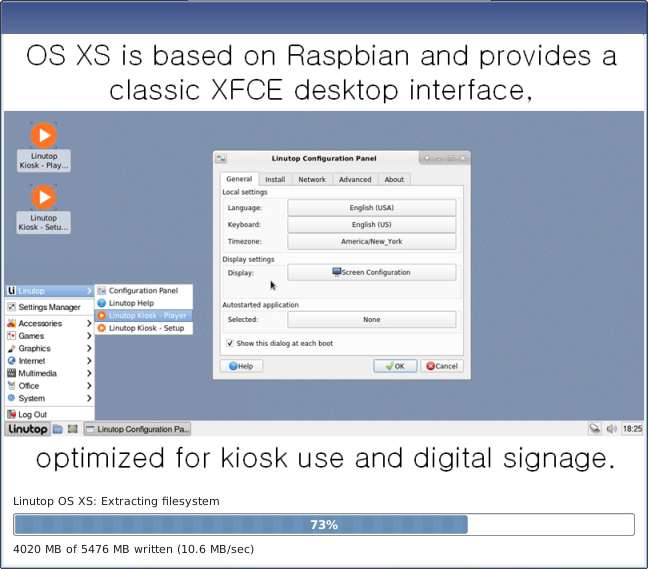Choose Linutop Help in the submenu

pyautogui.click(x=144, y=303)
